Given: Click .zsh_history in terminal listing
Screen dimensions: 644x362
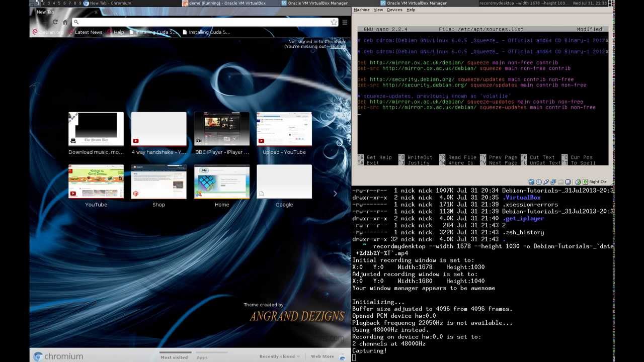Looking at the screenshot, I should [523, 232].
